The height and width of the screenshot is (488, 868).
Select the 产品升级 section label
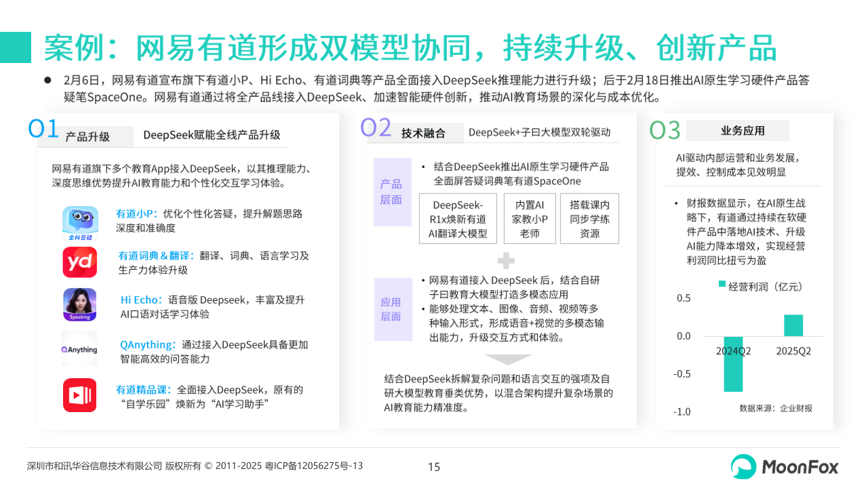(x=87, y=136)
